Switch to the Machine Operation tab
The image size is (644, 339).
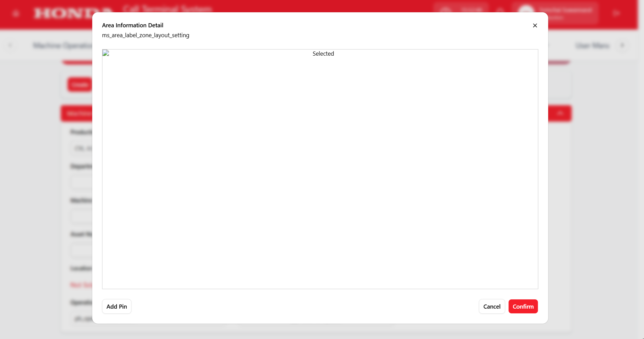[62, 45]
